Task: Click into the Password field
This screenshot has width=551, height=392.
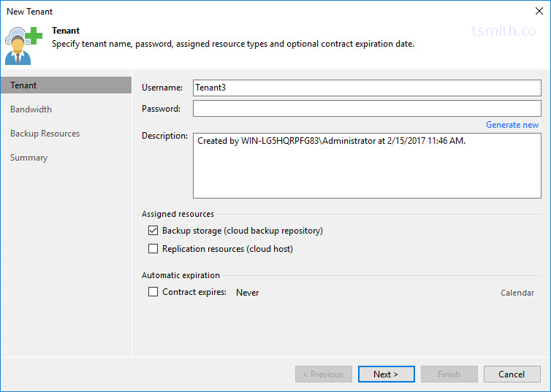Action: tap(367, 109)
